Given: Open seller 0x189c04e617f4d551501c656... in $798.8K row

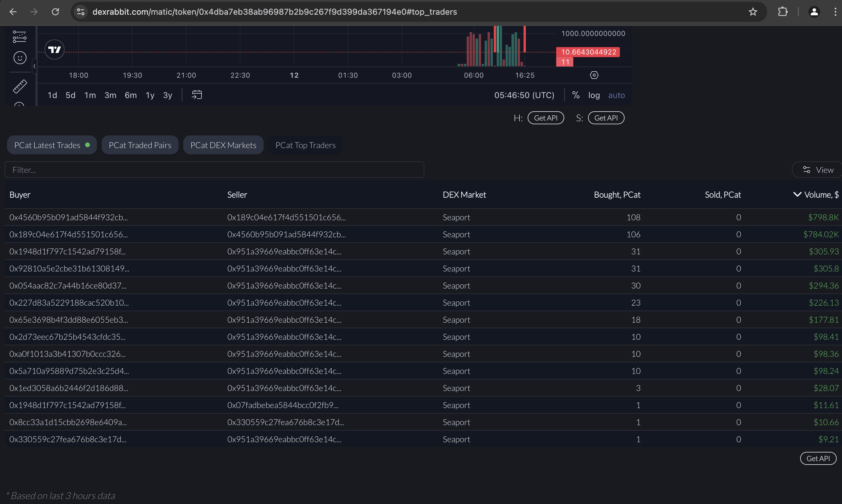Looking at the screenshot, I should tap(286, 217).
